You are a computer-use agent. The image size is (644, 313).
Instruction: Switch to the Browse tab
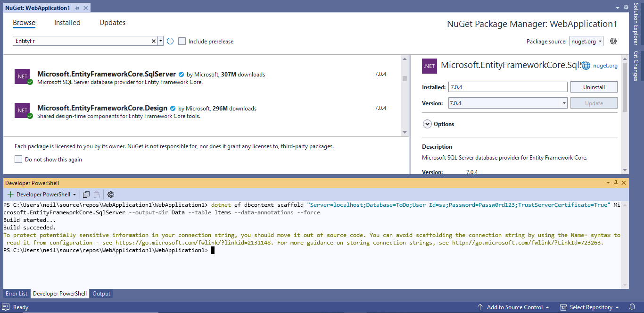pyautogui.click(x=24, y=23)
